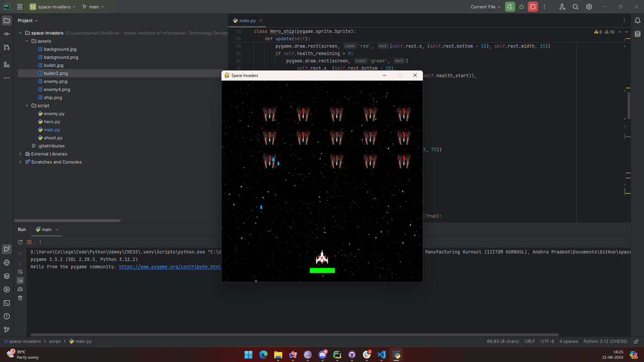
Task: Open the hamburger main menu
Action: click(20, 7)
